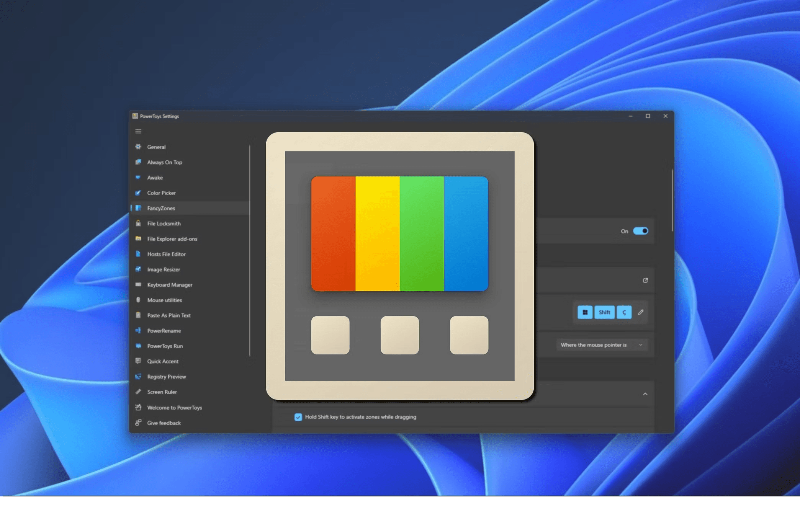Click the PowerRename icon
This screenshot has width=800, height=532.
coord(138,330)
